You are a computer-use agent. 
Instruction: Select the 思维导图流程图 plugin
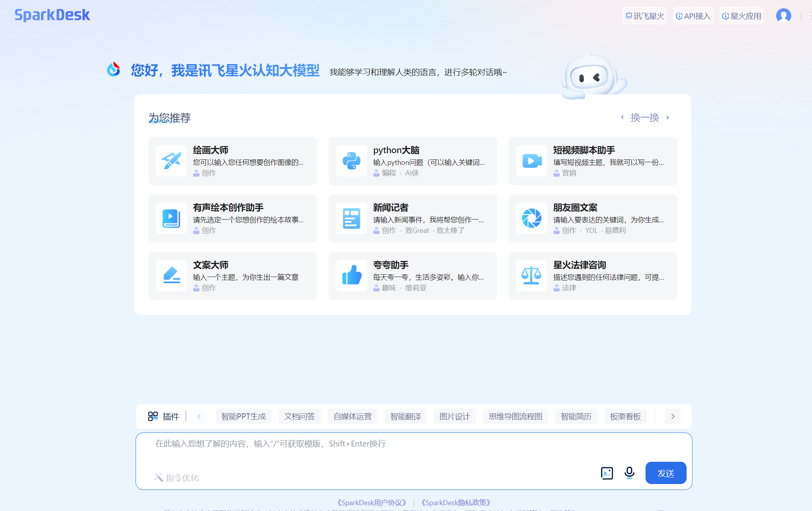click(515, 416)
